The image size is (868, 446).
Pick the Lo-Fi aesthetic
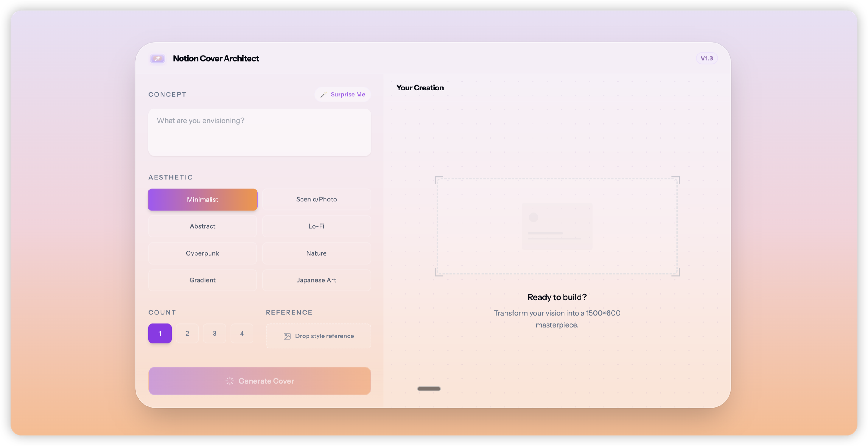316,226
